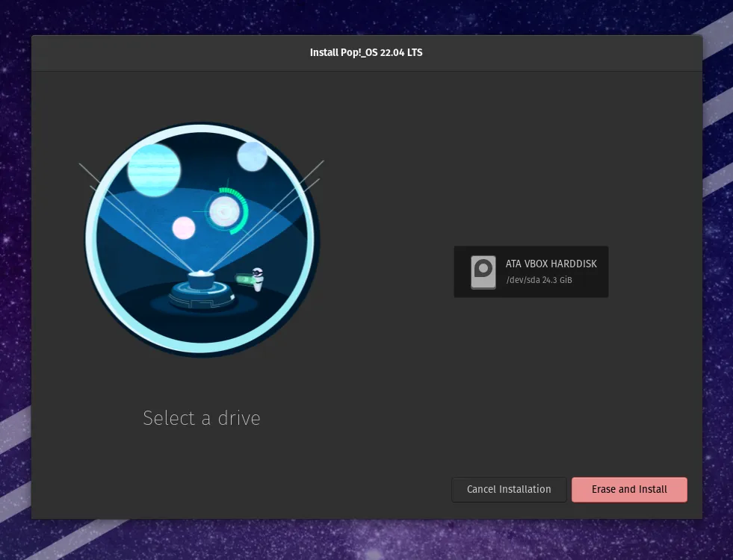Click the central planet with the green ring
Screen dimensions: 733x560
tap(223, 212)
